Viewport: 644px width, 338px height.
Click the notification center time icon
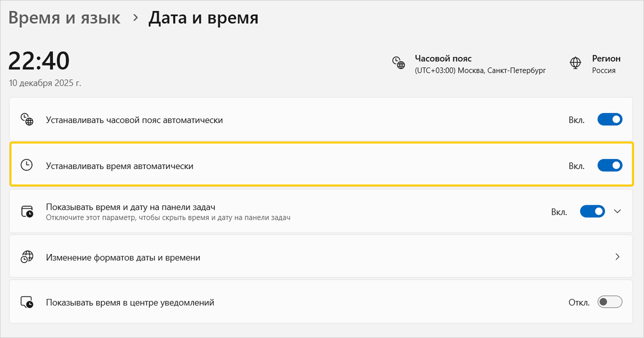point(27,302)
